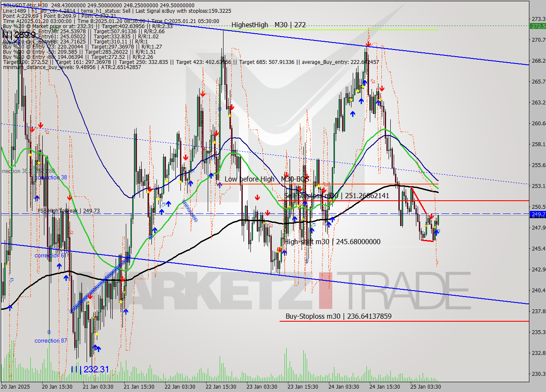Click the HighestHigh M30 | 272 label
The image size is (546, 392).
[x=269, y=25]
